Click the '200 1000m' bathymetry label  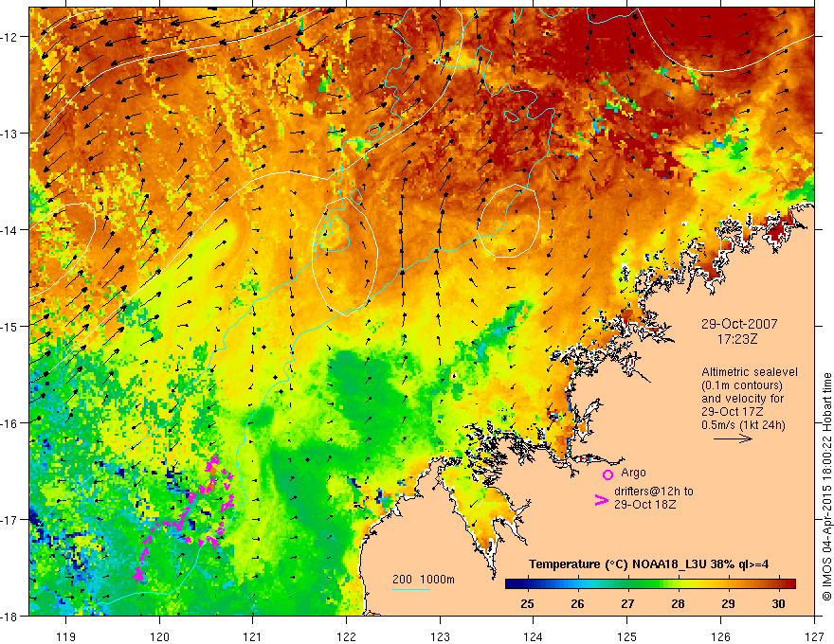(x=424, y=580)
